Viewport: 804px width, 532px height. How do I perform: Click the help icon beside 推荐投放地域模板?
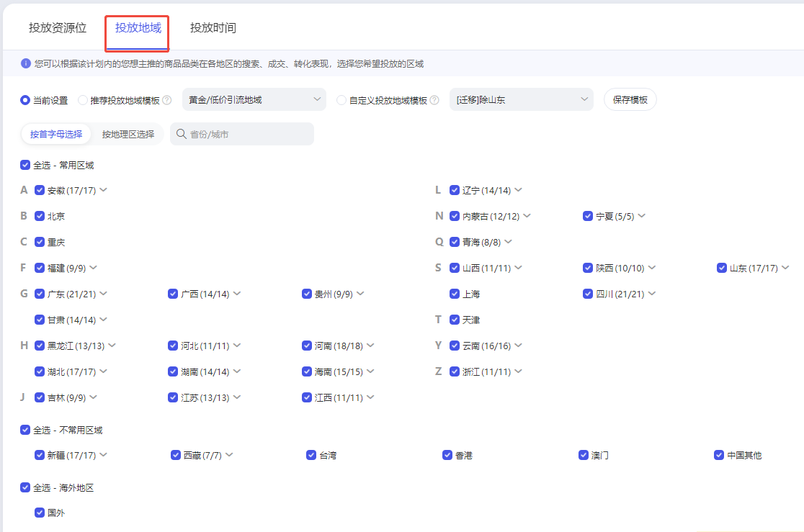tap(167, 100)
